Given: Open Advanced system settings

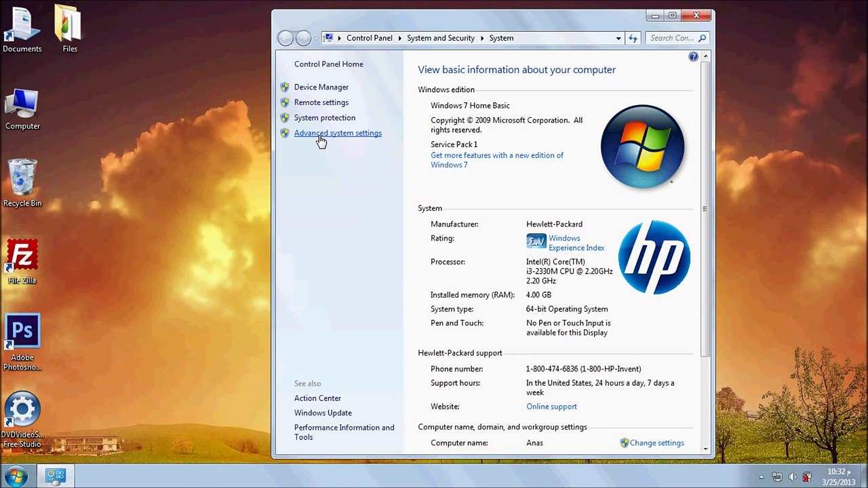Looking at the screenshot, I should [338, 133].
